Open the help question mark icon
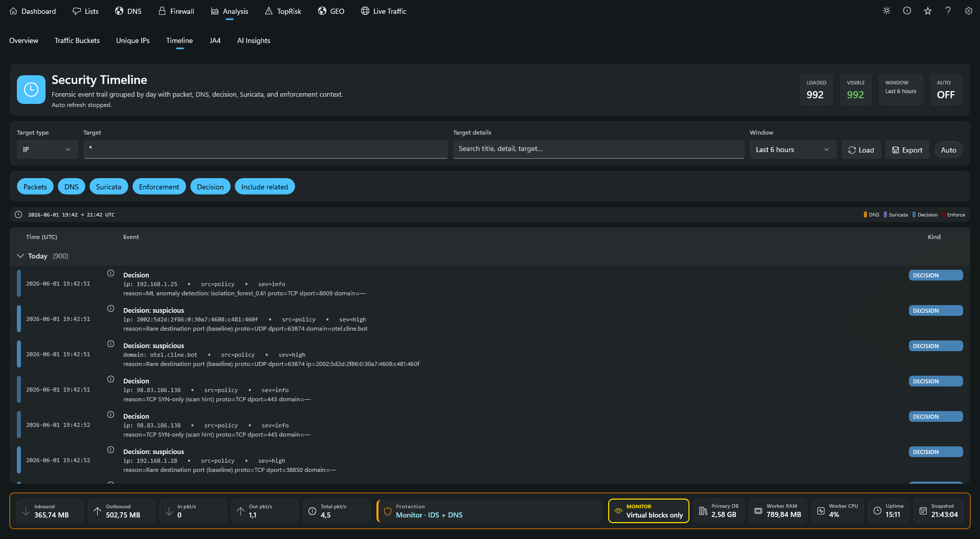The height and width of the screenshot is (539, 980). click(948, 11)
